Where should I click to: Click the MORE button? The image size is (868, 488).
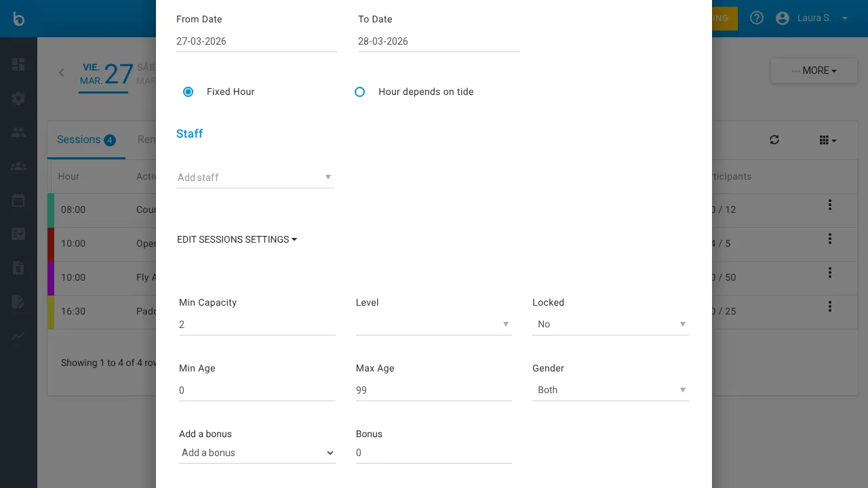814,70
